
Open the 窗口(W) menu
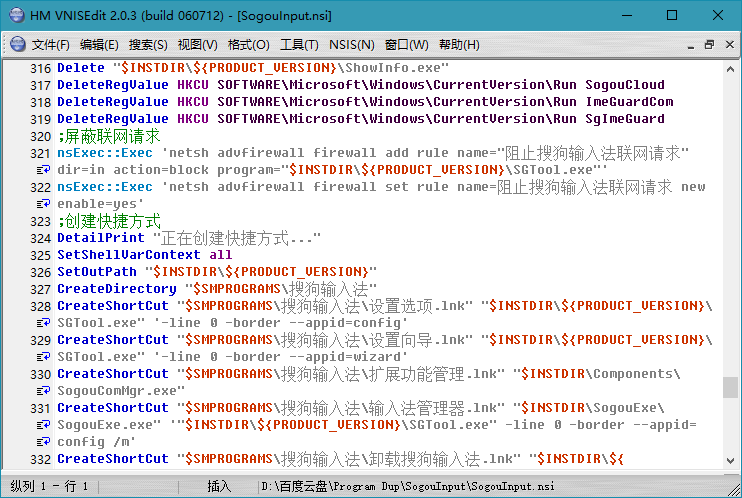(406, 45)
